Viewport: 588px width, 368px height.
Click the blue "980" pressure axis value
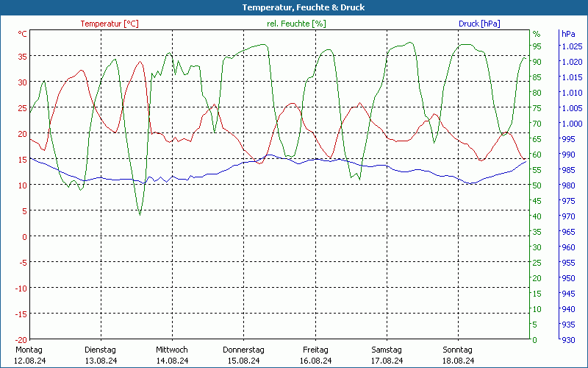[x=568, y=185]
